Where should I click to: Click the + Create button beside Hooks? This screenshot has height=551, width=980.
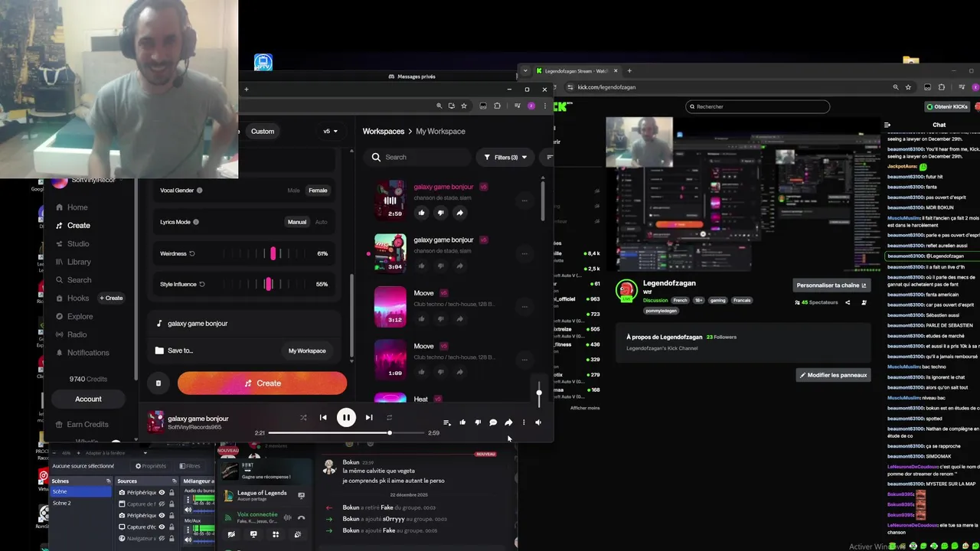pyautogui.click(x=110, y=298)
